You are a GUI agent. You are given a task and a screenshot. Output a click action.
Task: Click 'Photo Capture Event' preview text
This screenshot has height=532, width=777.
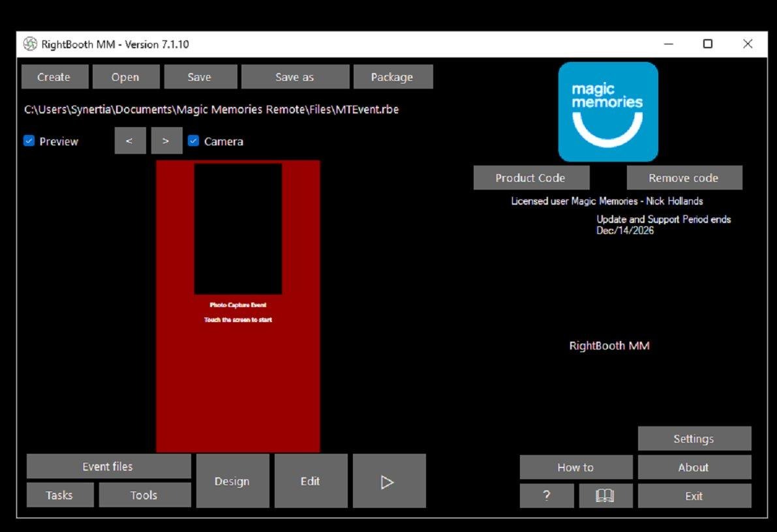point(238,304)
